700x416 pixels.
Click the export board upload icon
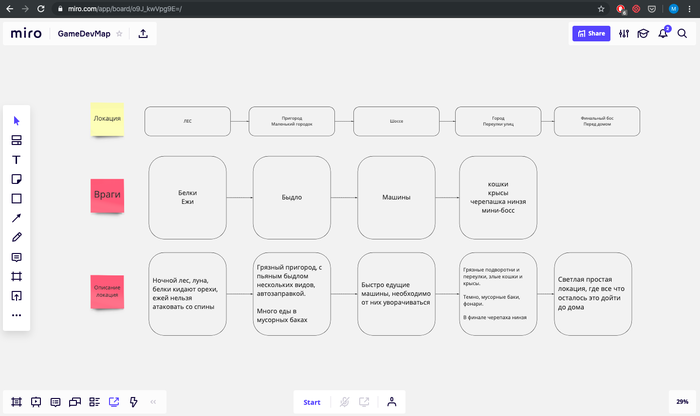click(x=143, y=33)
